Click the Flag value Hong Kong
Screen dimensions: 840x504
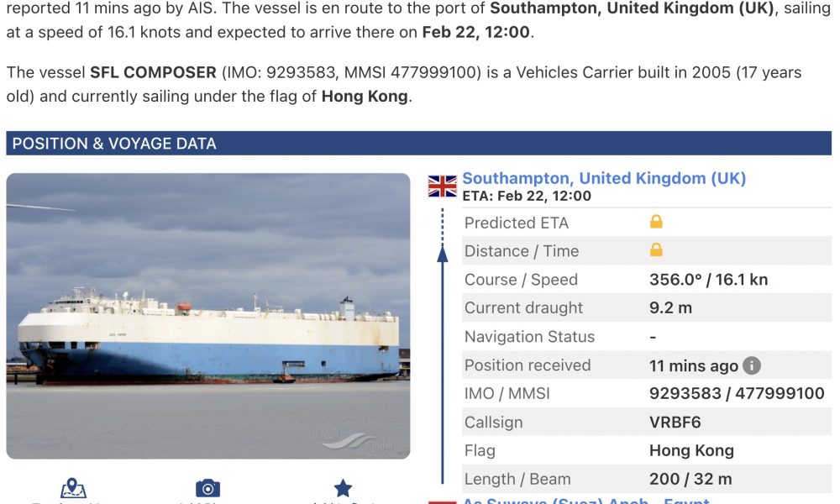[691, 450]
